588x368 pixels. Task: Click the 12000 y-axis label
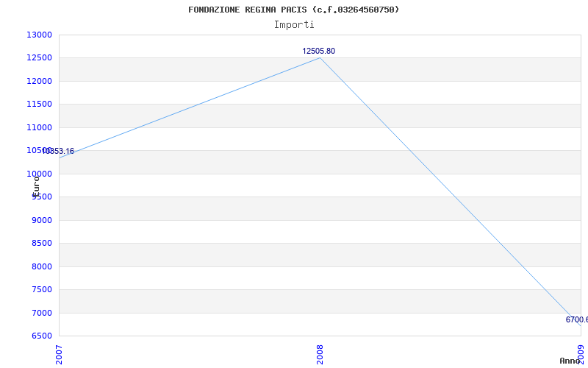(x=39, y=81)
